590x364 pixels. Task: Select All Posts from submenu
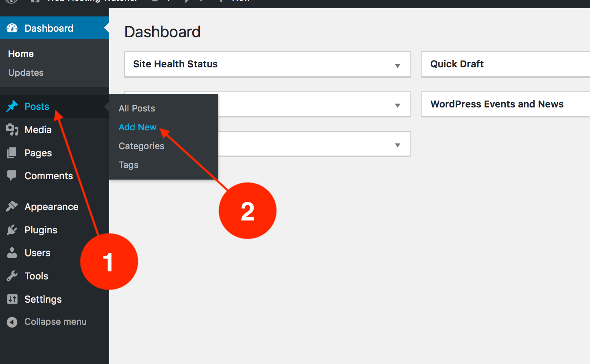(x=136, y=108)
